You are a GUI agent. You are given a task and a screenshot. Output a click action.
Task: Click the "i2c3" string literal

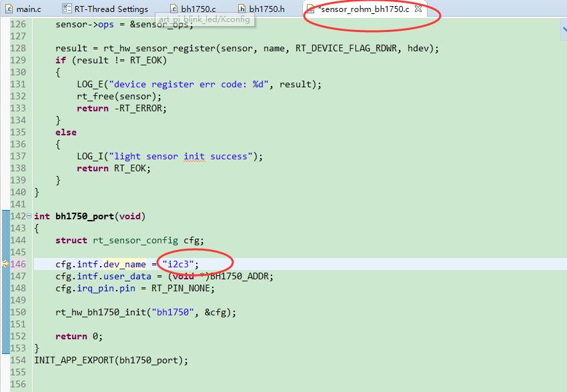coord(178,264)
